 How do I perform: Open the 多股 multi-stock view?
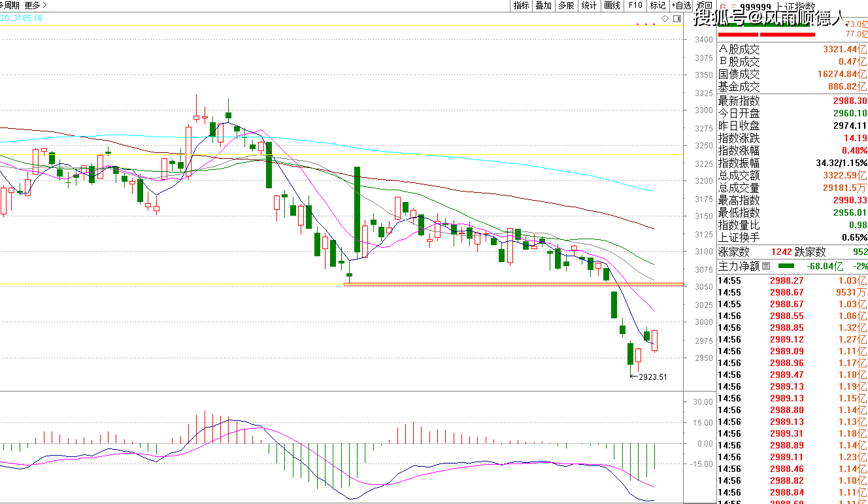566,5
